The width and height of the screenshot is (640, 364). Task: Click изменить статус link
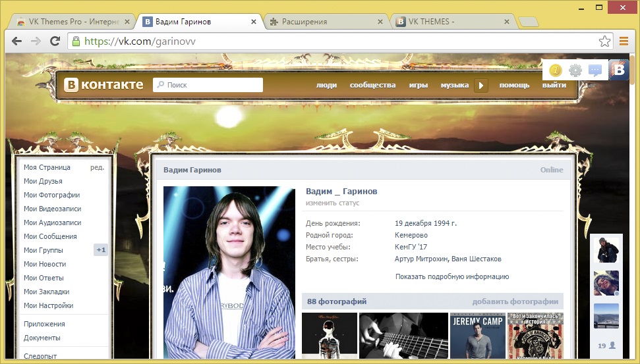click(x=333, y=203)
